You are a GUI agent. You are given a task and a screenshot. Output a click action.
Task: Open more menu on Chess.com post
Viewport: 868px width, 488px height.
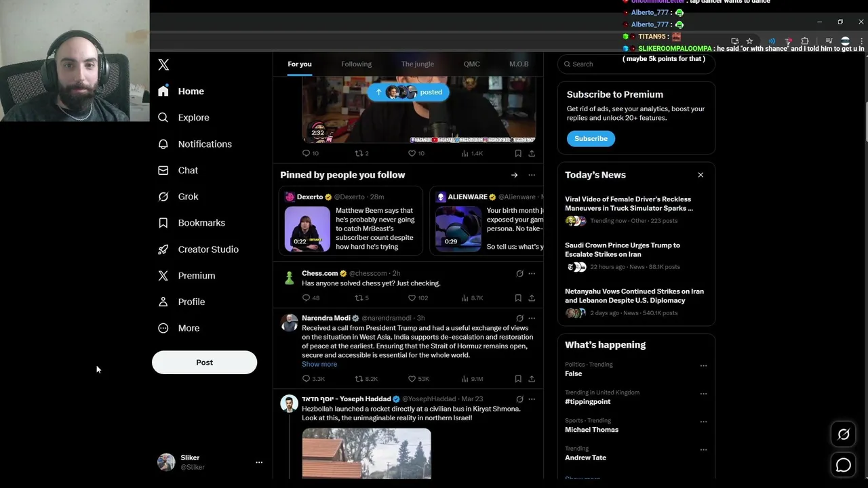532,274
